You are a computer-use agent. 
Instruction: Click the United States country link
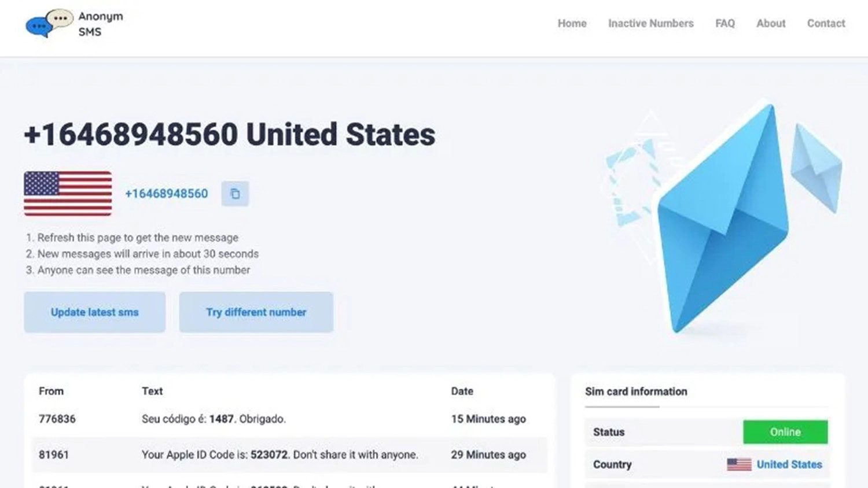(x=789, y=464)
